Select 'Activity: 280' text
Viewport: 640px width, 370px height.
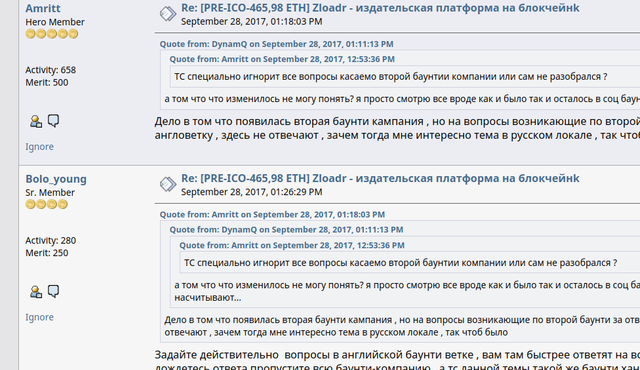(51, 241)
